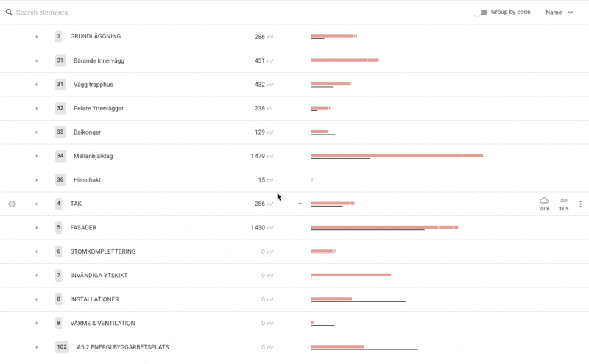Expand the FASADER tree row
Screen dimensions: 589x364
[36, 228]
